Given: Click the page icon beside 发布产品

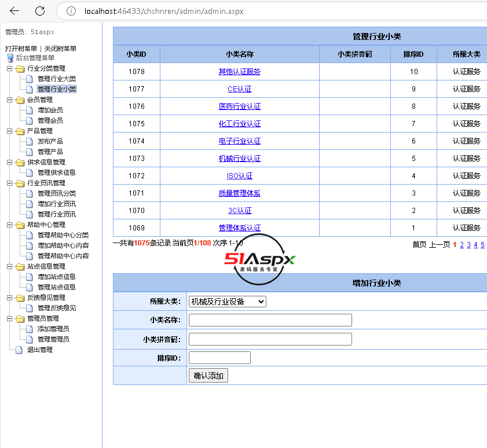Looking at the screenshot, I should click(30, 141).
